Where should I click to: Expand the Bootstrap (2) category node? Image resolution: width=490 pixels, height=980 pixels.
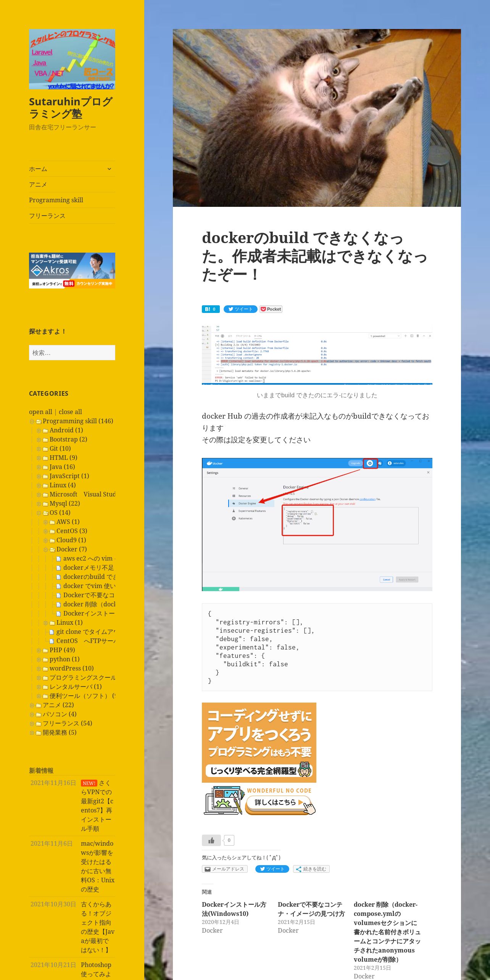click(39, 440)
